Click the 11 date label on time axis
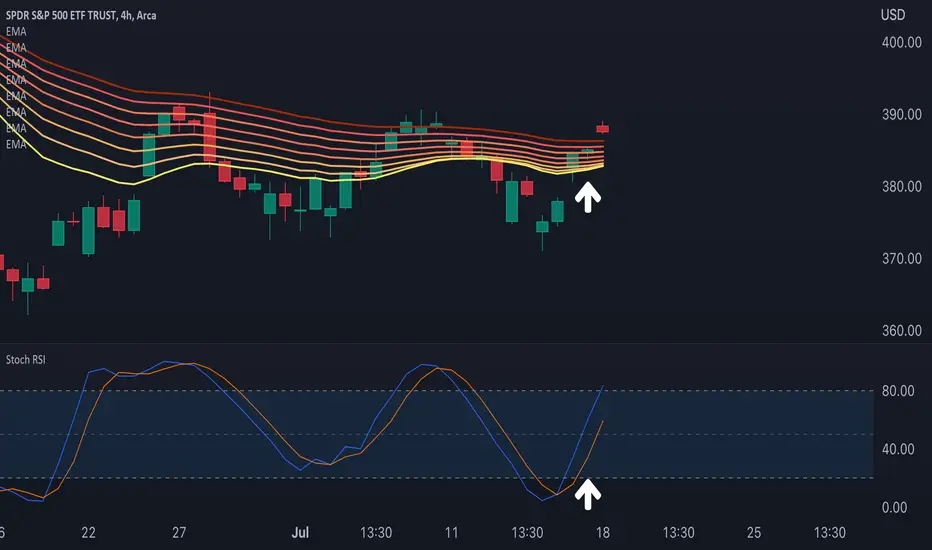Screen dimensions: 932x550 point(452,532)
